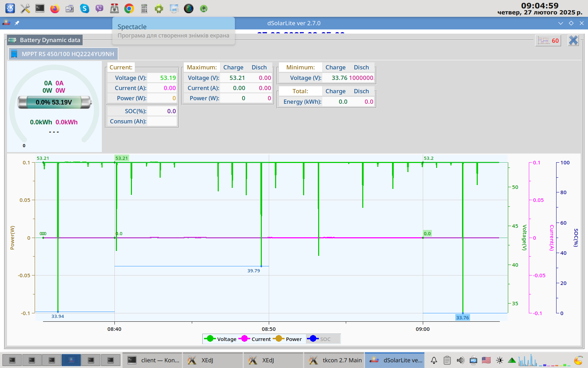588x368 pixels.
Task: Select the MPPT RS 450/100 HQ2224YU9NH tab
Action: point(63,54)
